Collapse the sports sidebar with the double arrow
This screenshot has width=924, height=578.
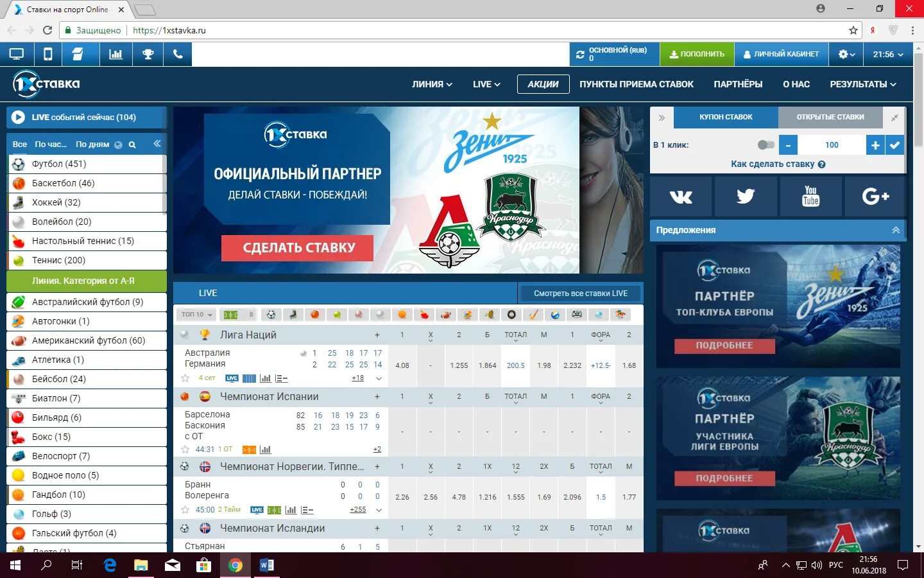tap(157, 144)
